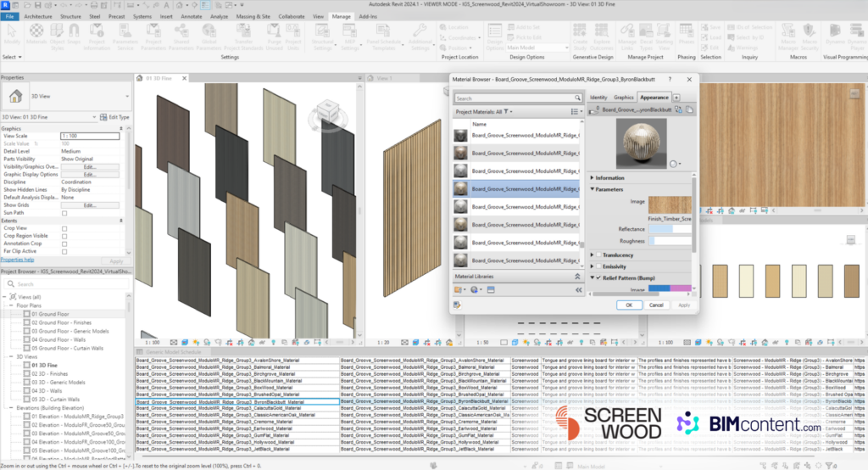Open material list view options dropdown
The height and width of the screenshot is (470, 868).
tap(576, 112)
